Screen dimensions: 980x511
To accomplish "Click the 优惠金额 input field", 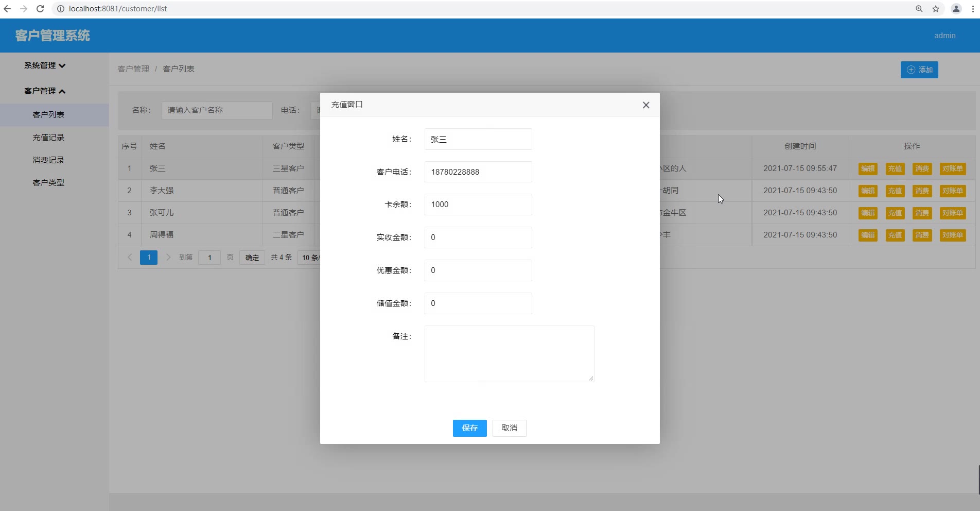I will [x=478, y=270].
